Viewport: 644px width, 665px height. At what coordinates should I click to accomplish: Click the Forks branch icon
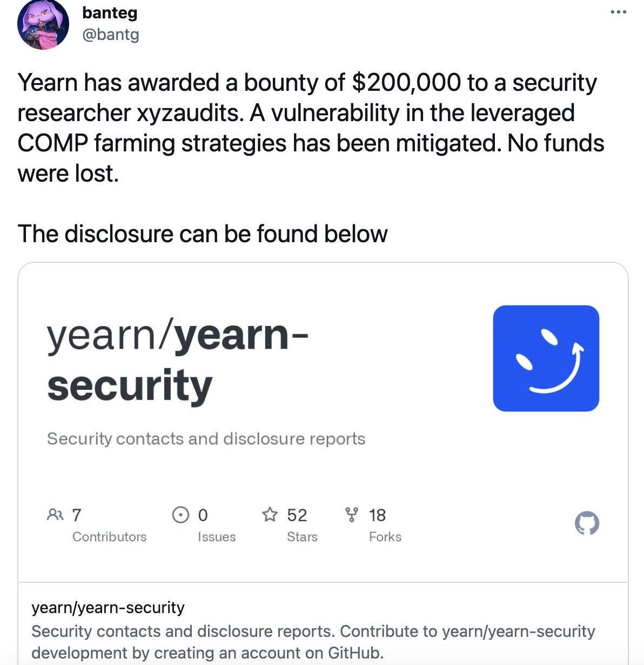point(352,514)
